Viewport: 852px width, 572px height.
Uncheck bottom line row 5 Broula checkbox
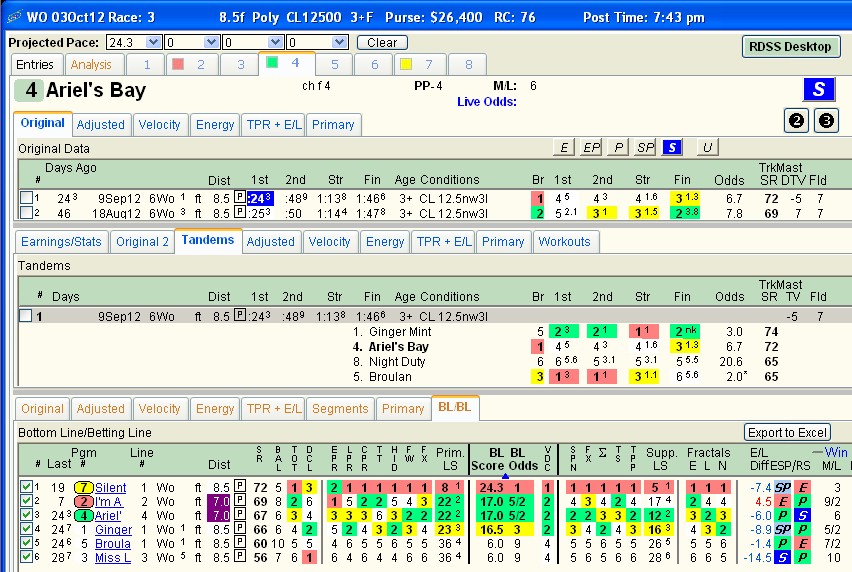pyautogui.click(x=26, y=542)
